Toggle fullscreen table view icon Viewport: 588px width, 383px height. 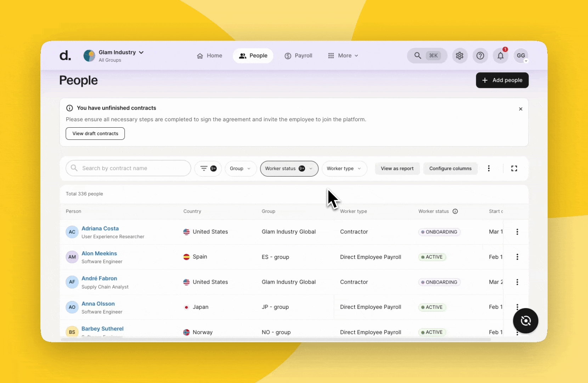coord(514,168)
